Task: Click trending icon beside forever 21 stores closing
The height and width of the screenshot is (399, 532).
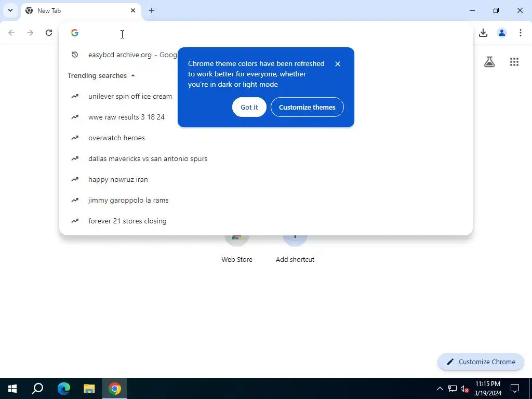Action: (x=75, y=221)
